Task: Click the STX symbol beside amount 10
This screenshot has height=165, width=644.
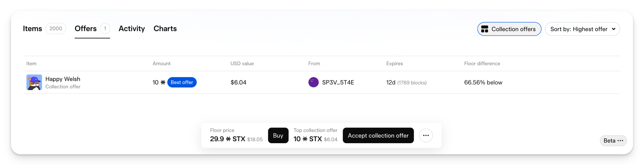Action: tap(163, 82)
